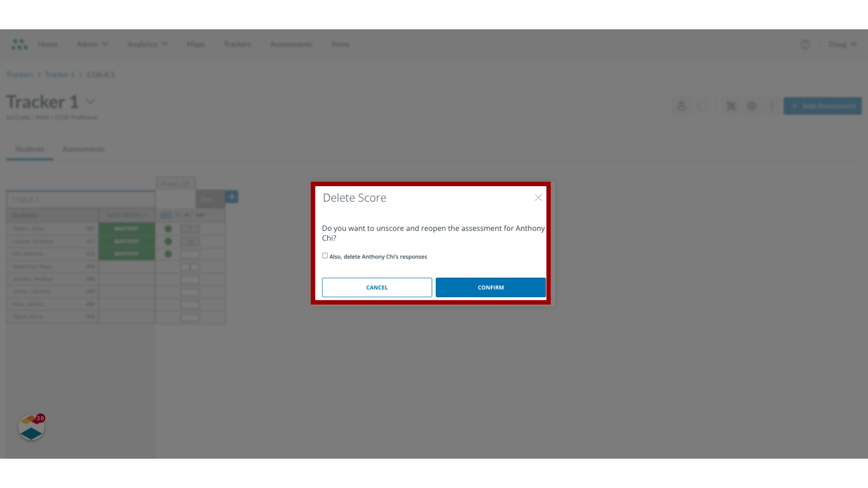Click the Cancel button to abort deletion

tap(376, 287)
